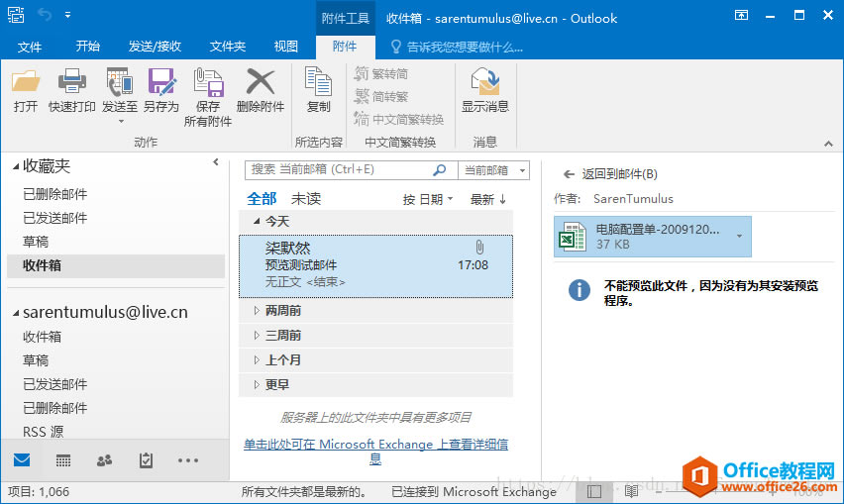The width and height of the screenshot is (844, 504).
Task: Collapse the 今天 mail group
Action: click(258, 221)
